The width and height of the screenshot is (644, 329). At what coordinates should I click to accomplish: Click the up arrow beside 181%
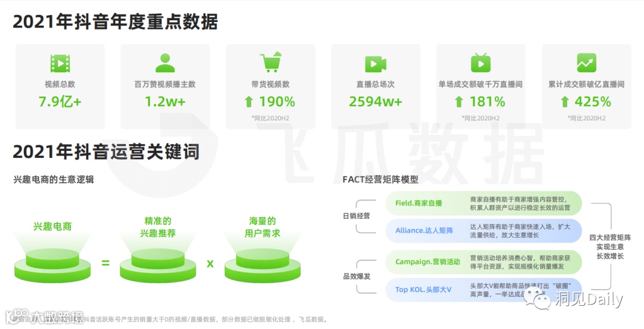click(459, 102)
